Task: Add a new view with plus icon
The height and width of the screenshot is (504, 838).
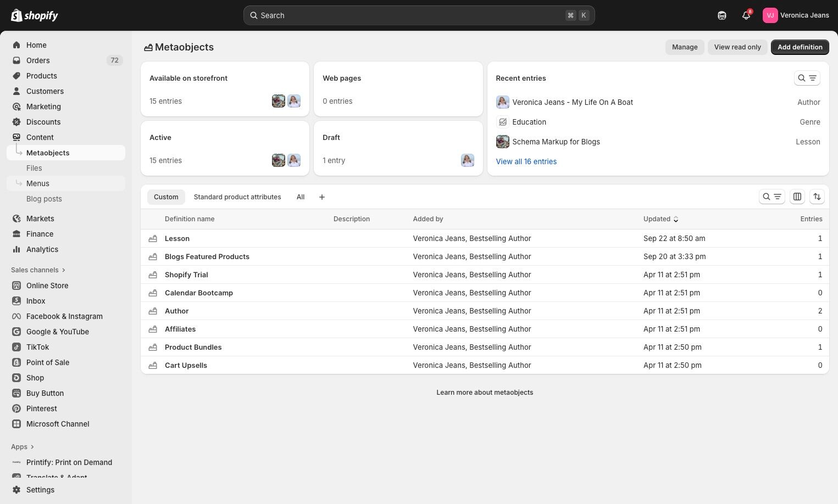Action: (322, 197)
